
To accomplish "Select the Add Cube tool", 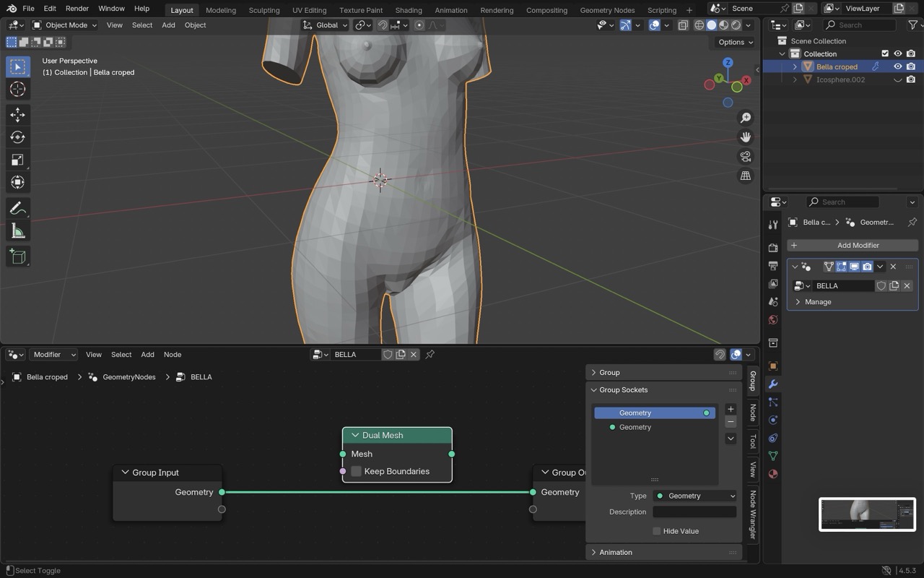I will click(18, 256).
